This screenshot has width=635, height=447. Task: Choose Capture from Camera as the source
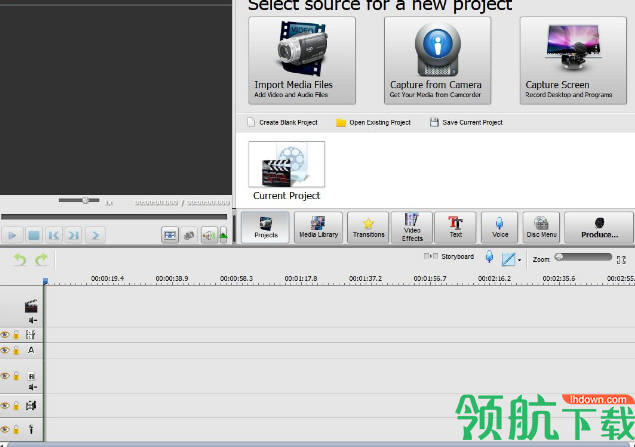point(437,60)
